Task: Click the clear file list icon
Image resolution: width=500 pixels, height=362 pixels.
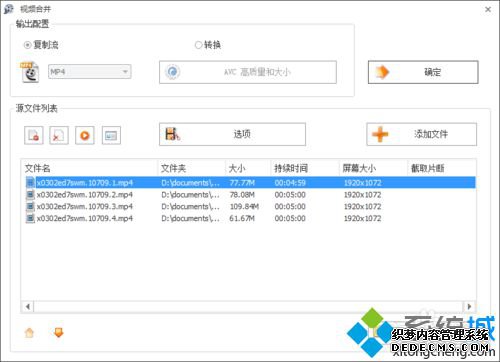Action: pyautogui.click(x=59, y=135)
